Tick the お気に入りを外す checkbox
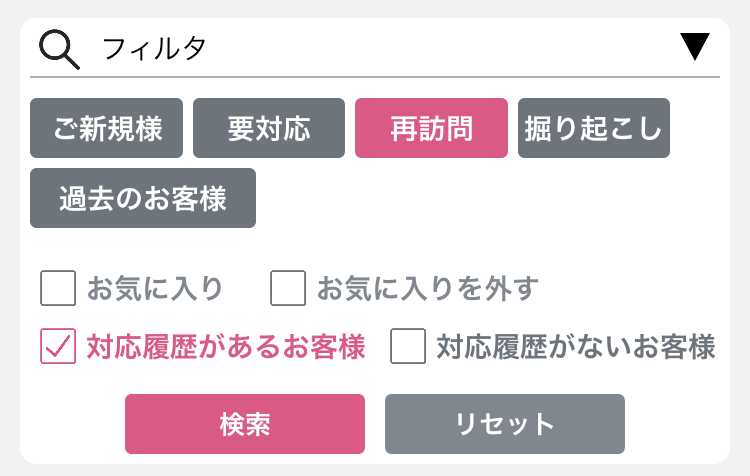 coord(288,288)
